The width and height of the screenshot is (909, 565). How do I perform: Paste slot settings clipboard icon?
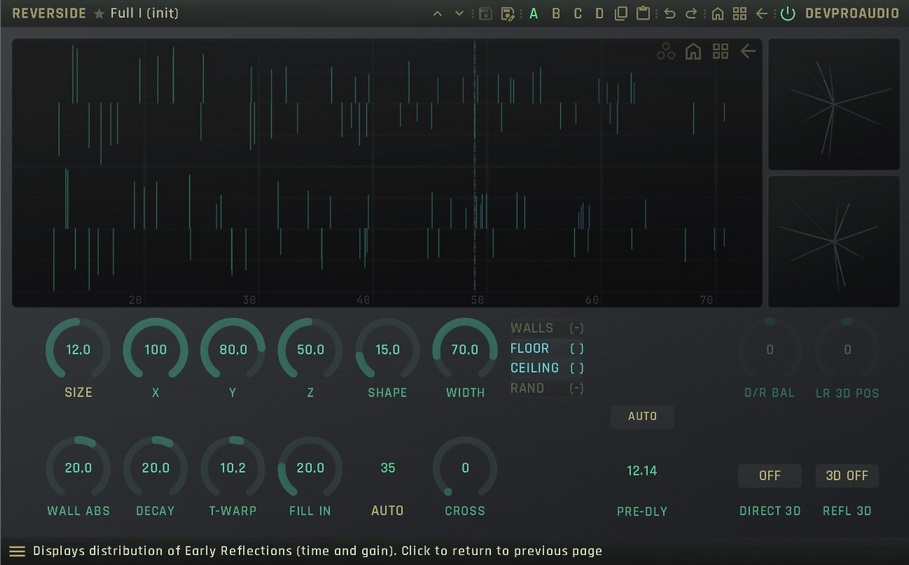643,13
